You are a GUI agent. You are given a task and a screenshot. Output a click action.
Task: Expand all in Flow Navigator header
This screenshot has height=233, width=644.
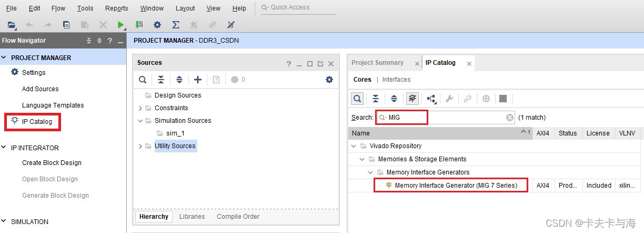(99, 41)
